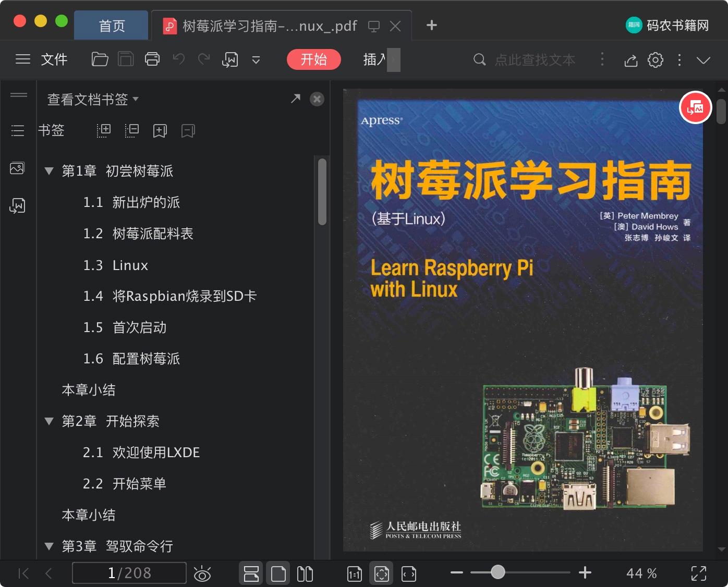Screen dimensions: 728x587
Task: Toggle eye protection mode icon
Action: pos(202,574)
